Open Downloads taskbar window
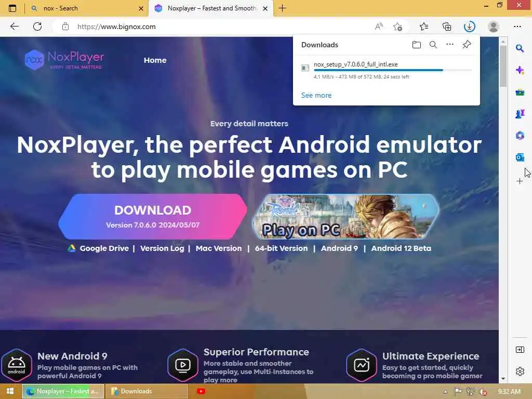The height and width of the screenshot is (399, 532). (147, 391)
